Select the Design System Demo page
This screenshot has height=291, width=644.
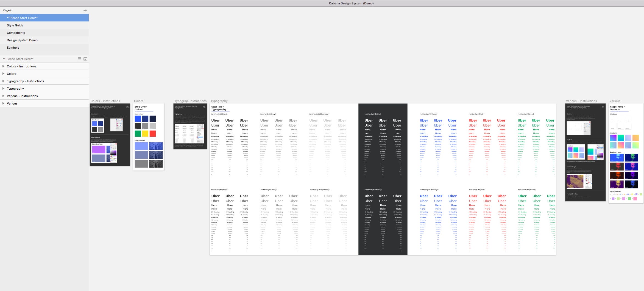click(x=22, y=40)
